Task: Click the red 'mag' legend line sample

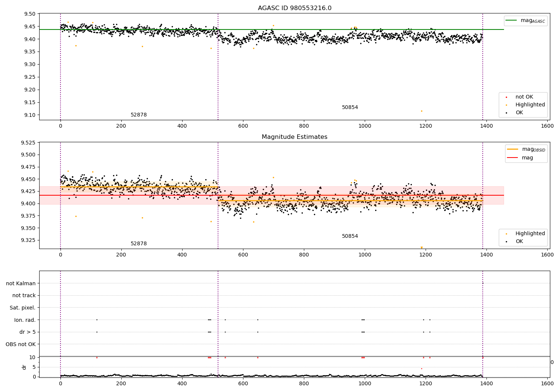Action: tap(513, 158)
